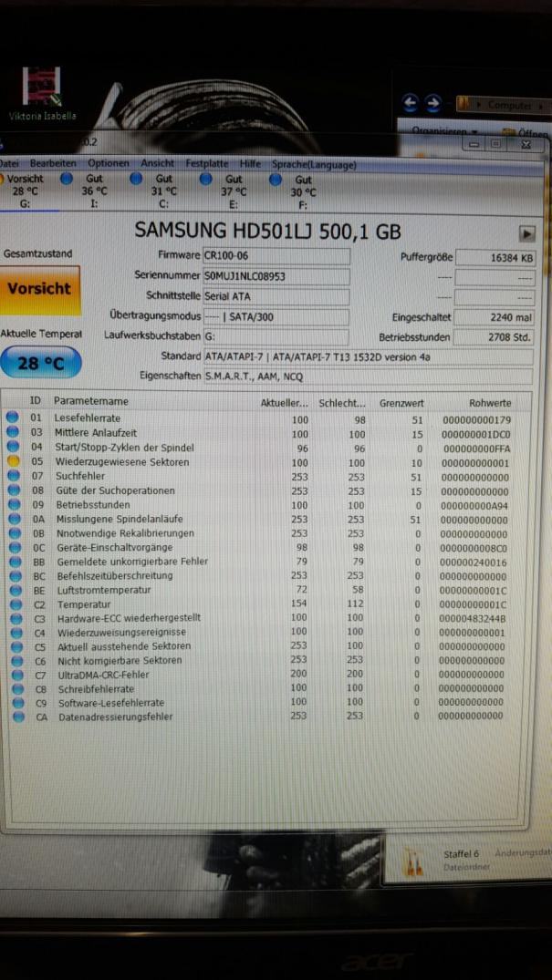Open the Ansicht menu
The width and height of the screenshot is (552, 980).
click(x=158, y=163)
